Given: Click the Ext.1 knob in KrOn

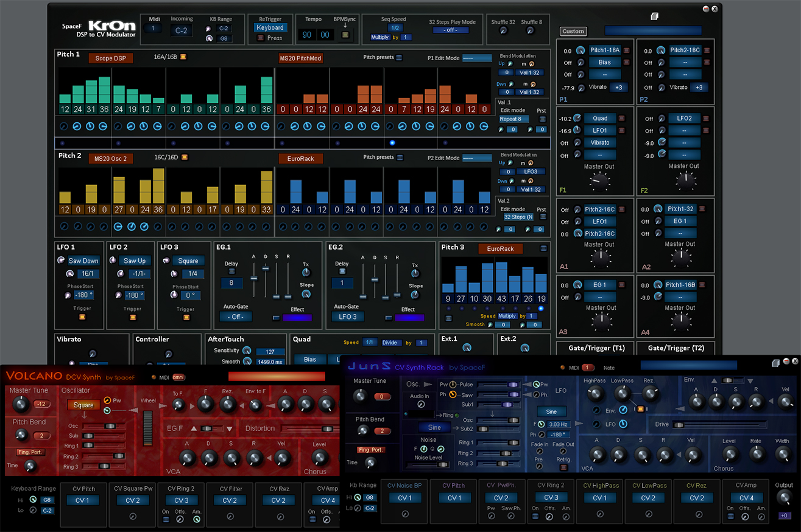Looking at the screenshot, I should [x=467, y=348].
